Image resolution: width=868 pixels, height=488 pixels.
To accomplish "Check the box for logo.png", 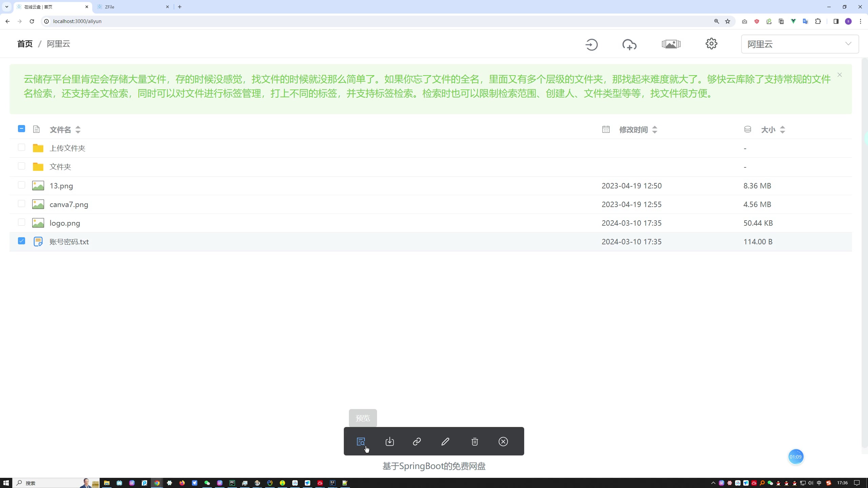I will coord(21,222).
